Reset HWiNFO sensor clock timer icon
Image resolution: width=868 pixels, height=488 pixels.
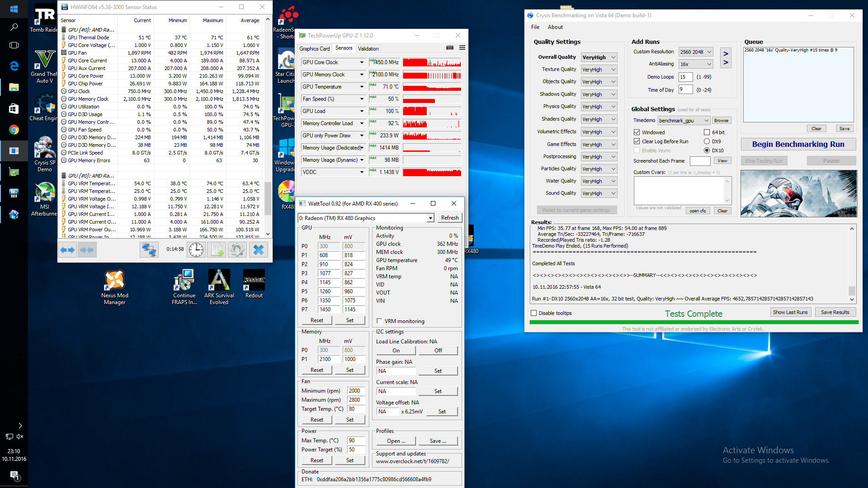pyautogui.click(x=196, y=250)
